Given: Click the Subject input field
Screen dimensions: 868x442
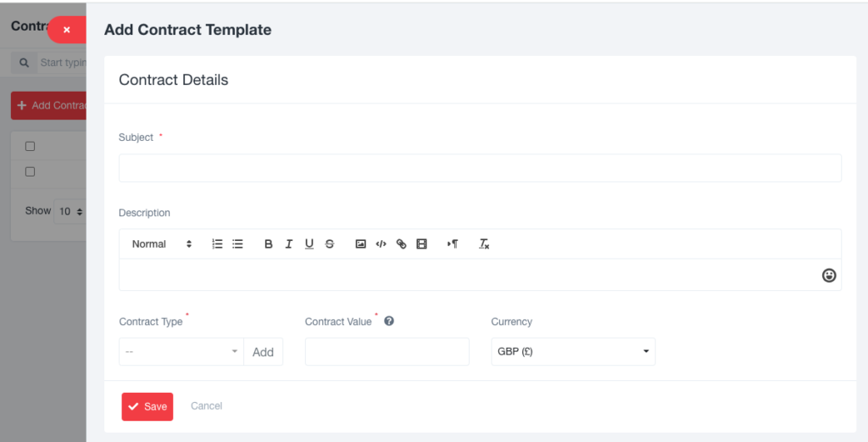Looking at the screenshot, I should coord(480,168).
